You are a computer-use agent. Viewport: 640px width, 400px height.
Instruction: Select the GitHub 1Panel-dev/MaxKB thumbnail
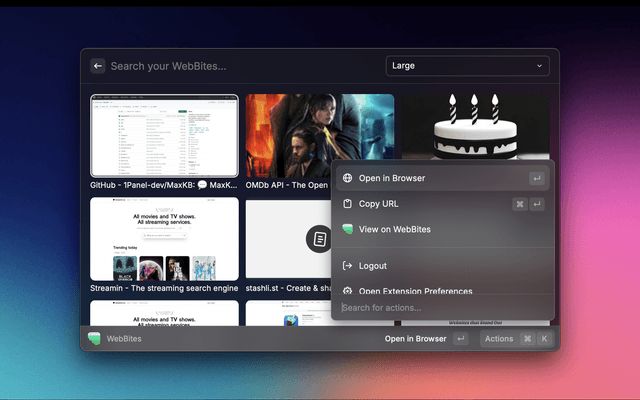165,136
